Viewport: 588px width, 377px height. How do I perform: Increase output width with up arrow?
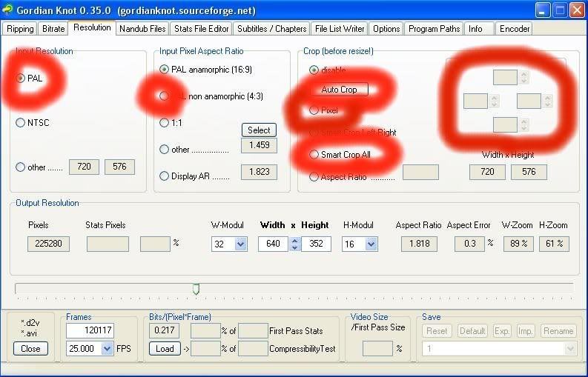pos(295,240)
